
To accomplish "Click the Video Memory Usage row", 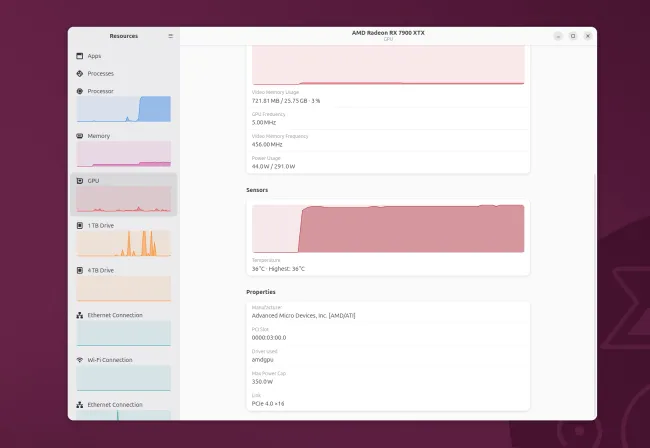I will 388,97.
